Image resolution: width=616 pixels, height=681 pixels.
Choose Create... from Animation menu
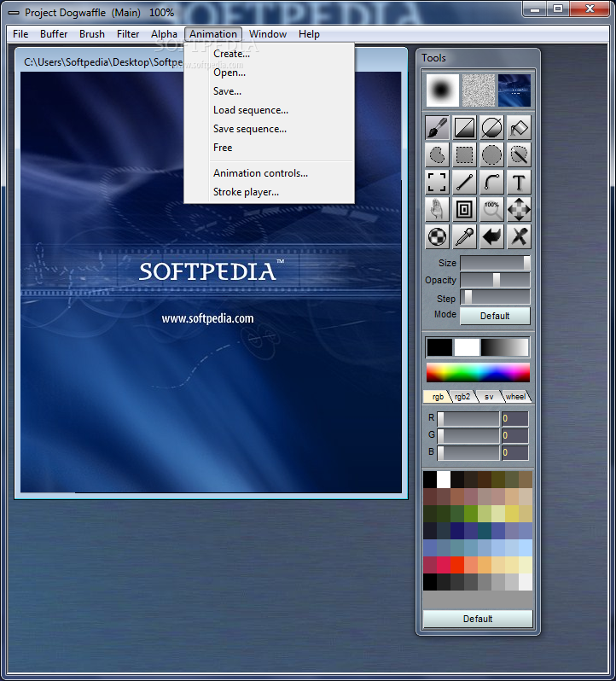[x=269, y=54]
